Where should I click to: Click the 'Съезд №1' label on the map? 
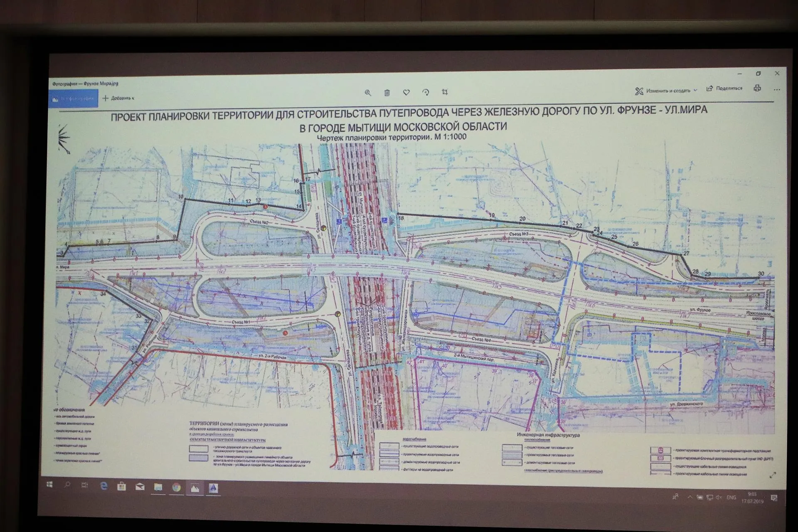(x=241, y=322)
